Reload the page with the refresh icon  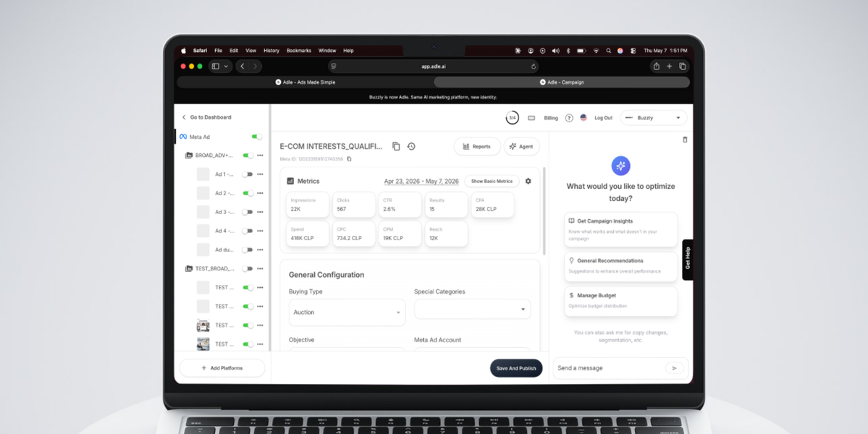pos(533,67)
